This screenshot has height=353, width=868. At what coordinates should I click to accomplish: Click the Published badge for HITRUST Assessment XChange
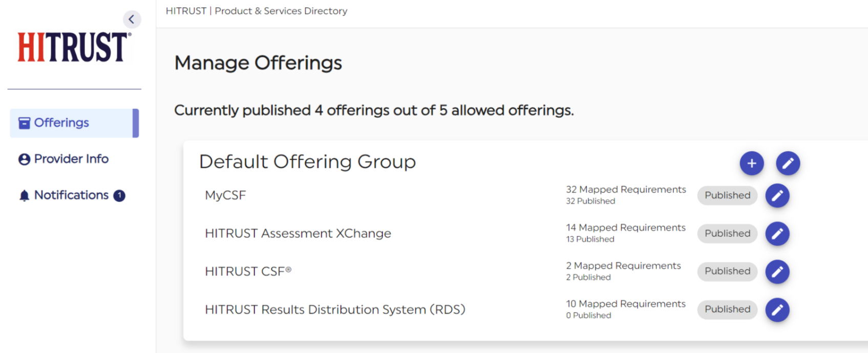pos(727,233)
